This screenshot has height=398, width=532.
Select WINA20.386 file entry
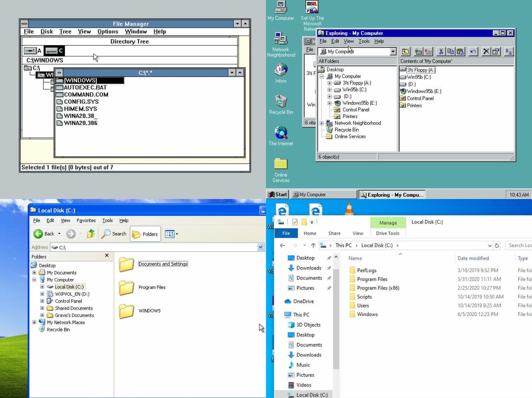(x=77, y=123)
